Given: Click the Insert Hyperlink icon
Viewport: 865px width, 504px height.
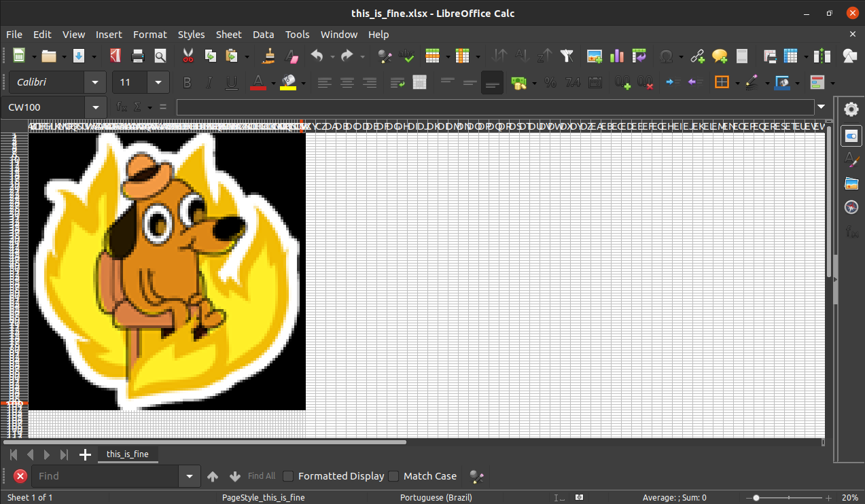Looking at the screenshot, I should click(697, 56).
